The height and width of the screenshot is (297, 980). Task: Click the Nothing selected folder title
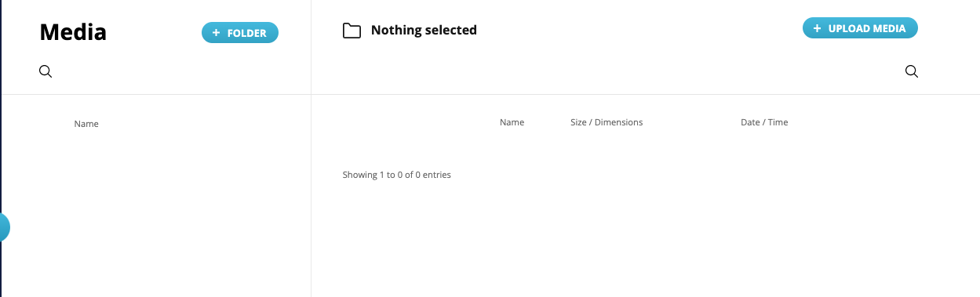pyautogui.click(x=424, y=31)
